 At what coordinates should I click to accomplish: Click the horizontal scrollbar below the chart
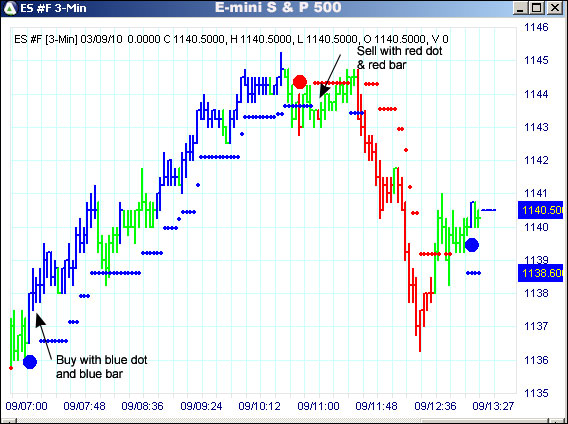284,421
